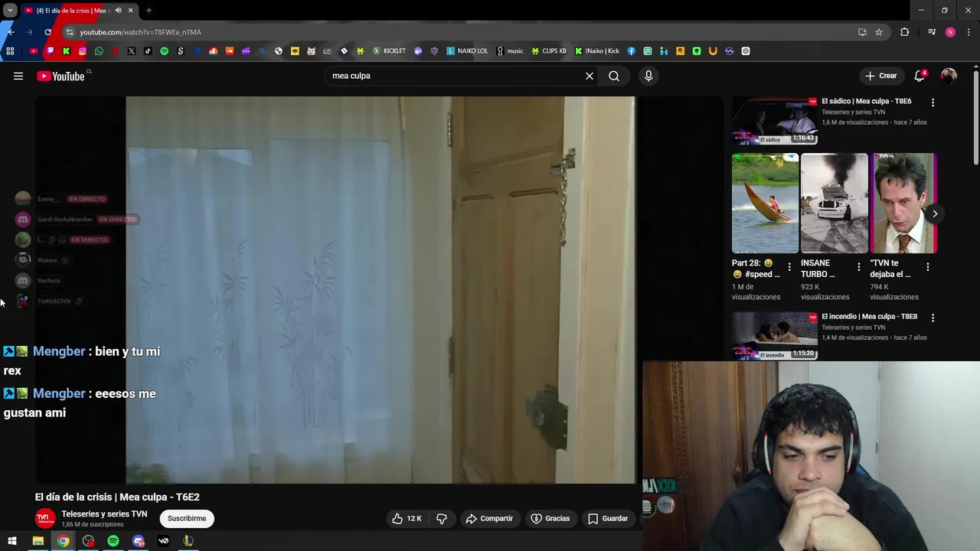Open options for 'TVN te dejaba el' short
This screenshot has width=980, height=551.
(x=927, y=267)
